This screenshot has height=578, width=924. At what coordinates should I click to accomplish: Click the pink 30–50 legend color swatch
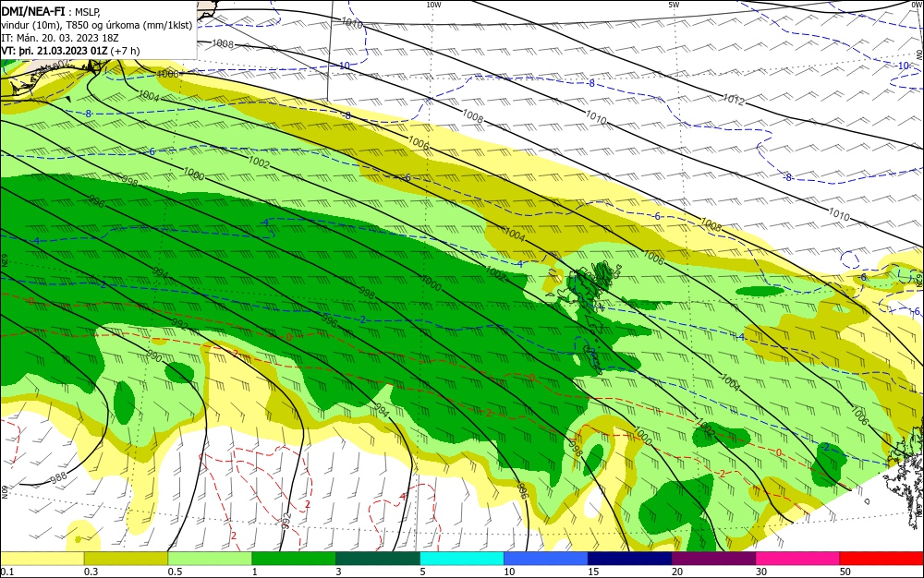pyautogui.click(x=798, y=559)
